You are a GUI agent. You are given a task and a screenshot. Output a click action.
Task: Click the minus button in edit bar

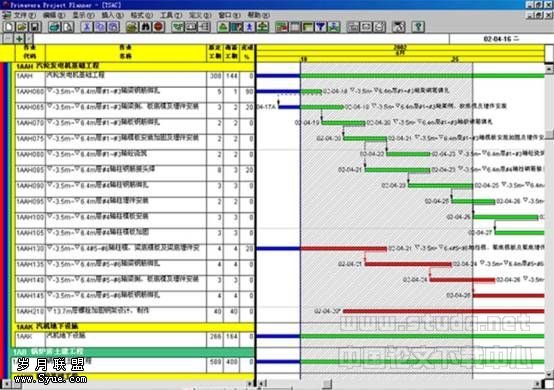(8, 39)
